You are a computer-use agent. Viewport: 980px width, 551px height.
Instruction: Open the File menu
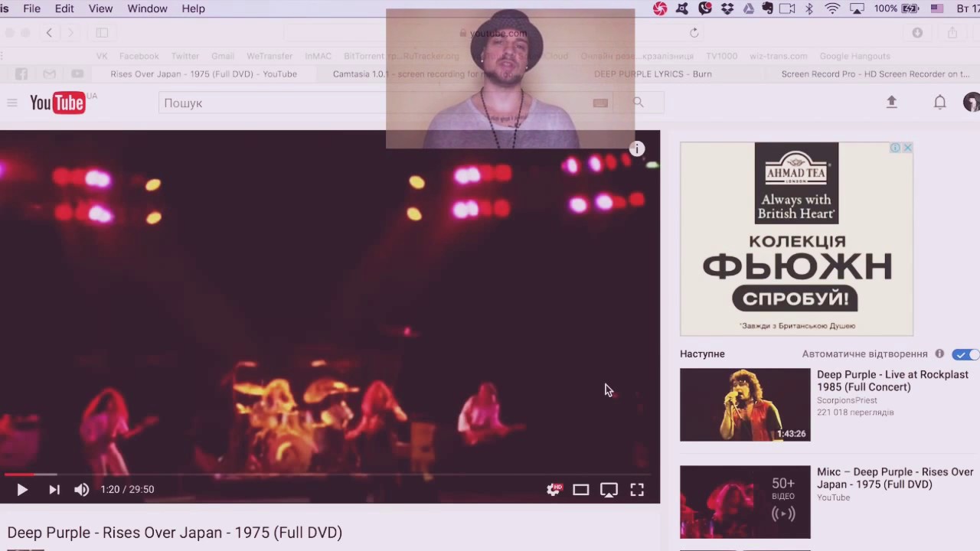click(32, 8)
